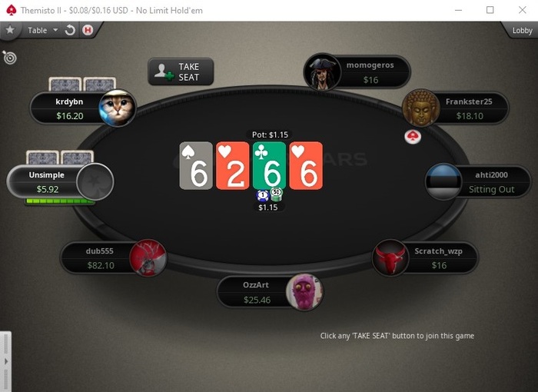Click Scratch_wzp's red bull avatar
538x392 pixels.
point(390,257)
